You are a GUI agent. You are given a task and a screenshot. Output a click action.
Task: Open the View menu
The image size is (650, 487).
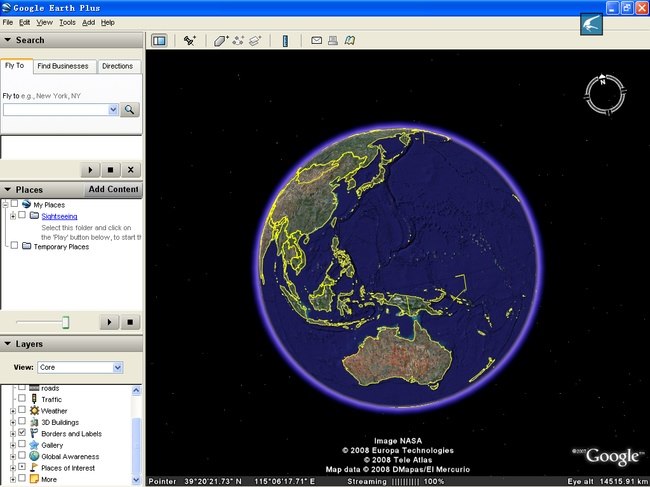pyautogui.click(x=44, y=22)
